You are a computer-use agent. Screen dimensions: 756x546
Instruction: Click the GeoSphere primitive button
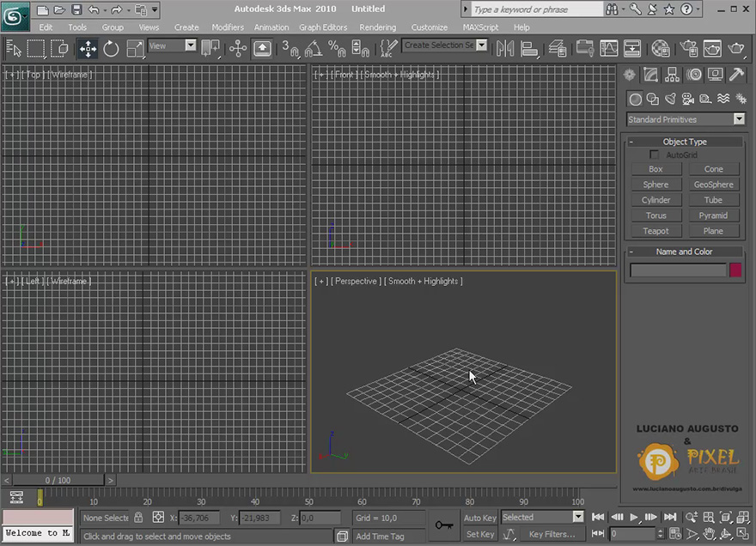714,185
